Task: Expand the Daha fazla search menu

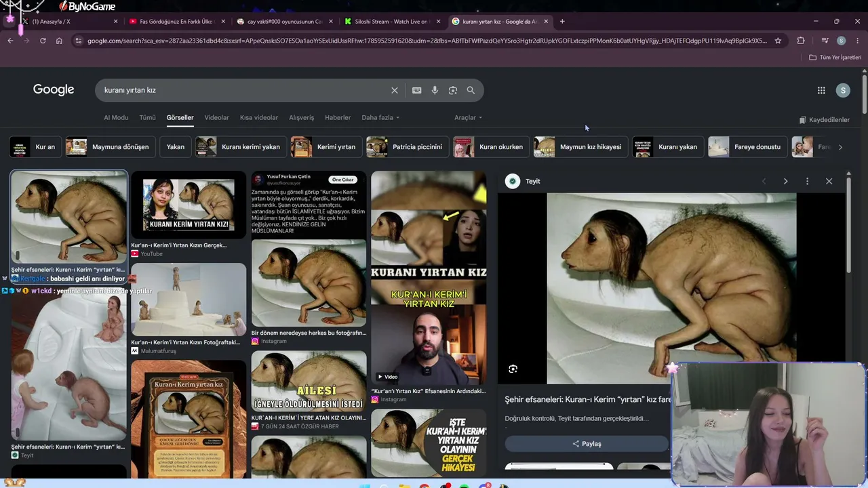Action: pyautogui.click(x=380, y=117)
